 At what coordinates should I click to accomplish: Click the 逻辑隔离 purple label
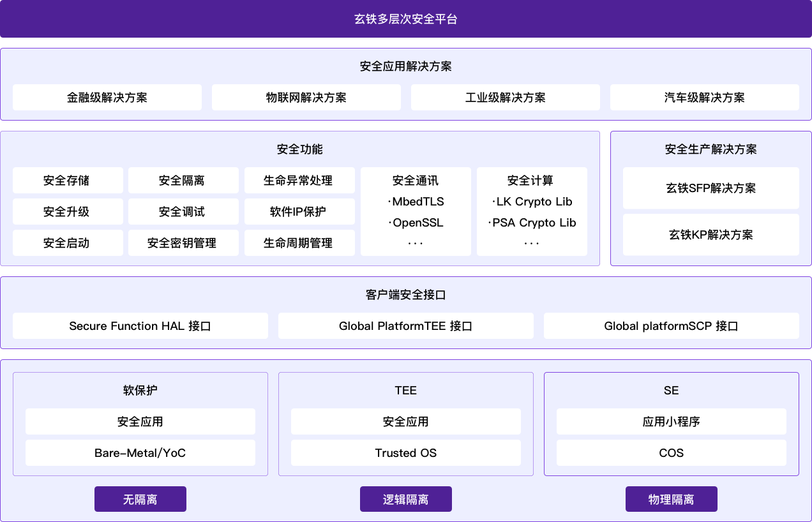(406, 499)
